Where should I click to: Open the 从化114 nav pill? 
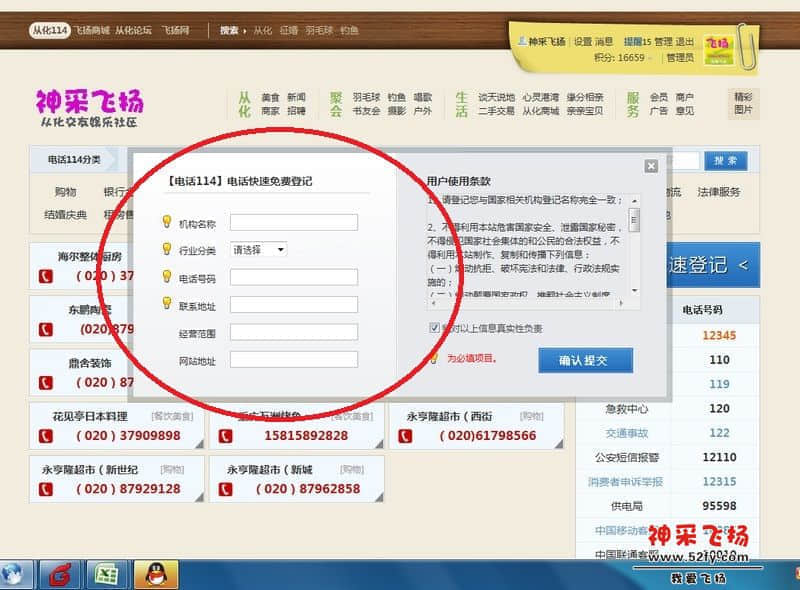pyautogui.click(x=49, y=30)
